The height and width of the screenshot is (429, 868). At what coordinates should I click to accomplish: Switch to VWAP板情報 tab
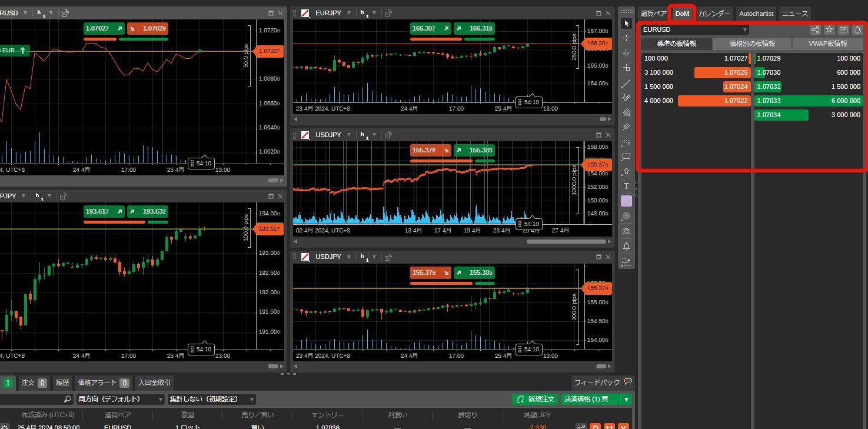point(827,44)
